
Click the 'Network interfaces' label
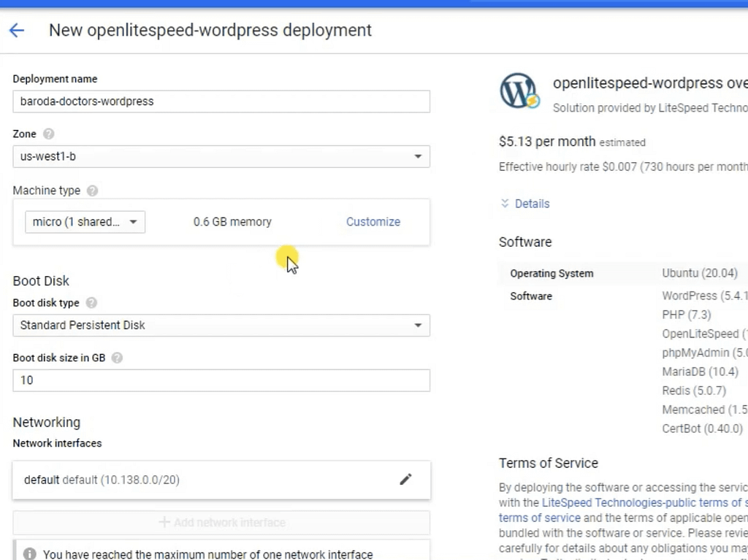[x=57, y=443]
